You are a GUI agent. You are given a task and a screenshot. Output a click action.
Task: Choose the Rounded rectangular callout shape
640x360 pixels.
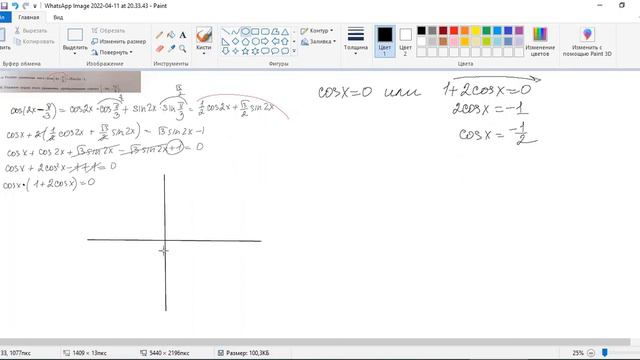(265, 51)
